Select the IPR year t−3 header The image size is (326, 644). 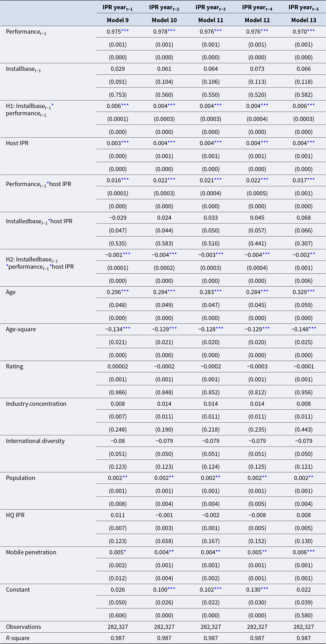coord(210,7)
